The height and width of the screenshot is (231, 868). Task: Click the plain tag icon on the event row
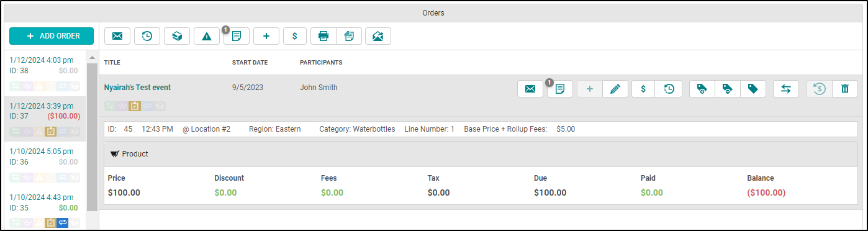pyautogui.click(x=753, y=89)
